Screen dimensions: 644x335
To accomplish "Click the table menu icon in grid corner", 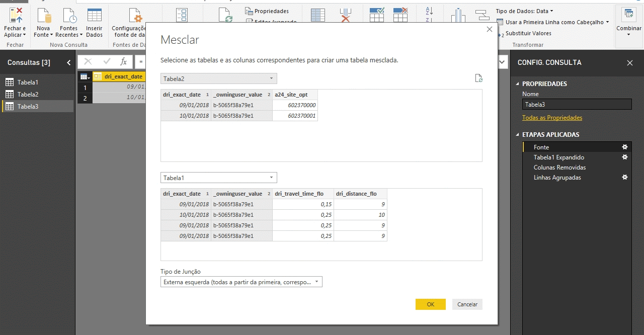I will pos(85,76).
